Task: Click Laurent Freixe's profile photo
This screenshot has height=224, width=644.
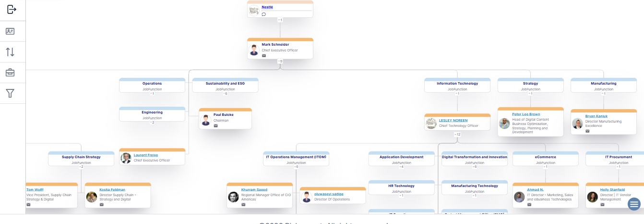Action: 126,158
